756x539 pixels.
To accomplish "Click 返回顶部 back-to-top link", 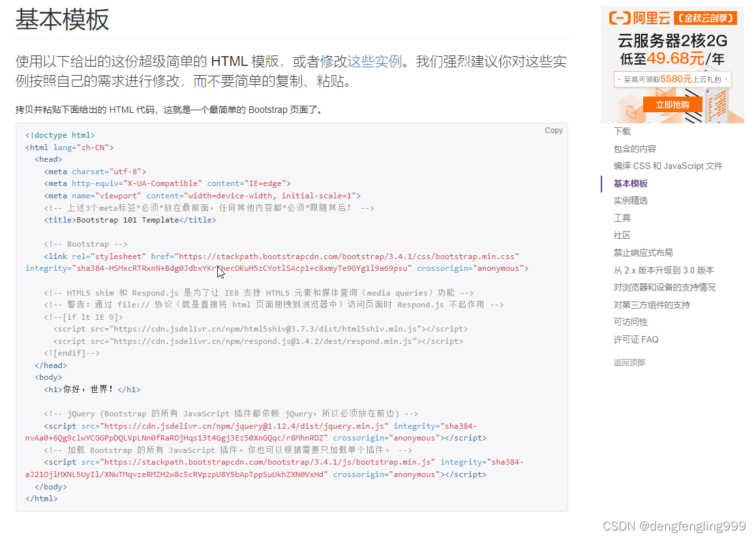I will (x=629, y=362).
